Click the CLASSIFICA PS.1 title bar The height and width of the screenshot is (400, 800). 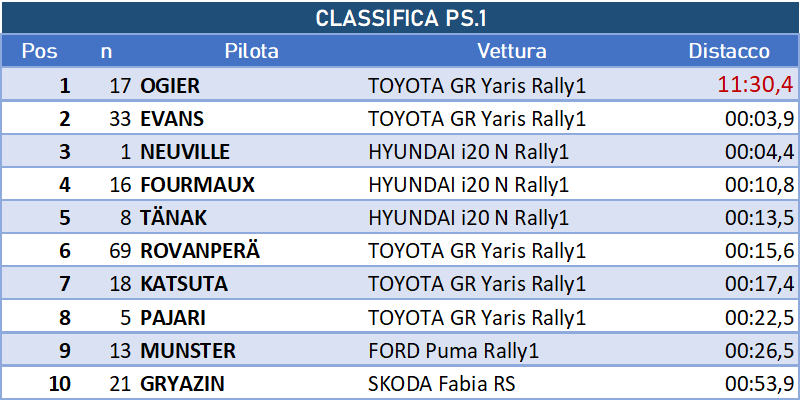[x=401, y=18]
